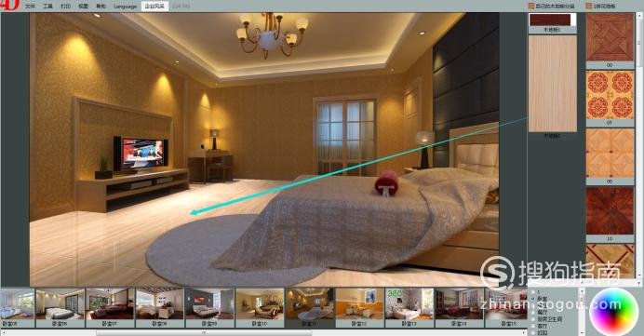Open bedroom scene thumbnail 卧室07
Viewport: 644px width, 336px height.
point(110,307)
